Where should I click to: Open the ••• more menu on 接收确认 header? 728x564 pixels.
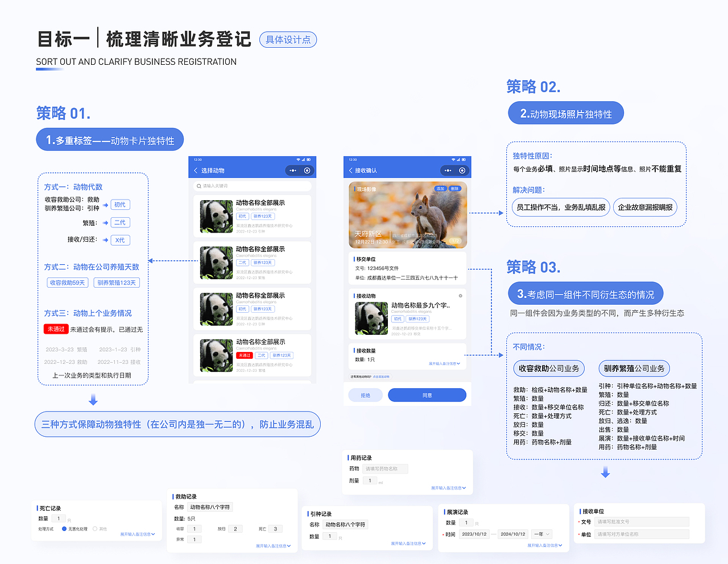click(x=448, y=169)
